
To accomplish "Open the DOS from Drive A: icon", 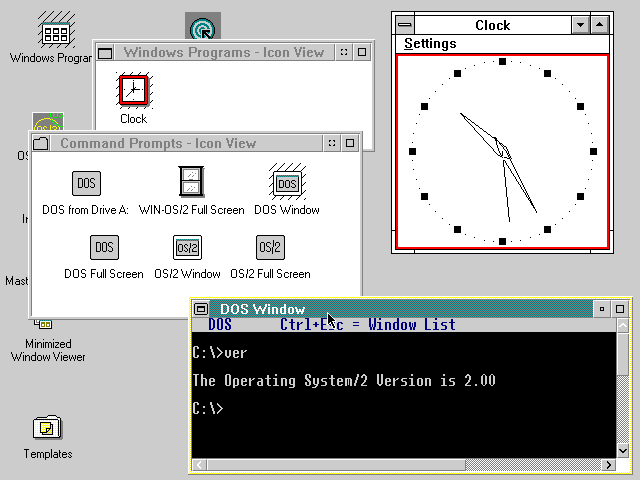I will (x=86, y=183).
